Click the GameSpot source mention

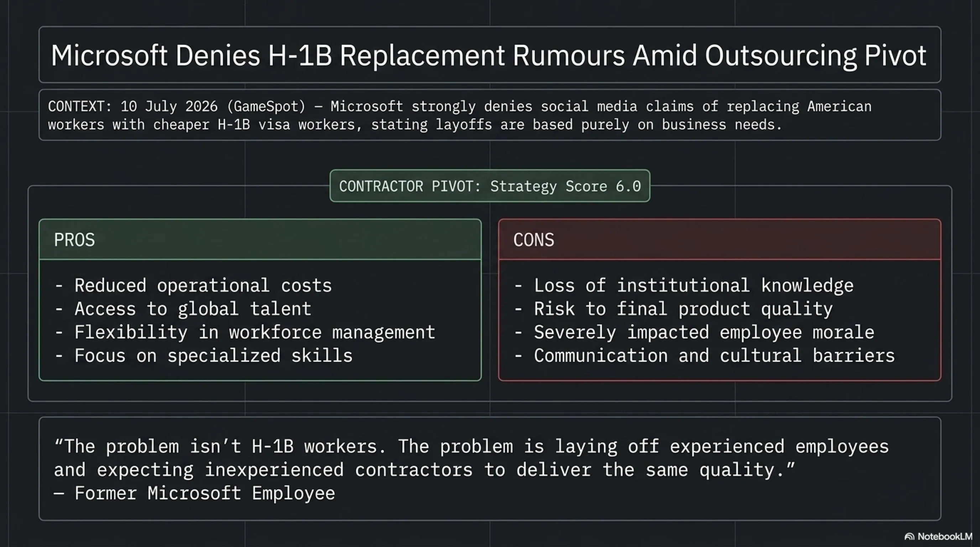coord(266,106)
